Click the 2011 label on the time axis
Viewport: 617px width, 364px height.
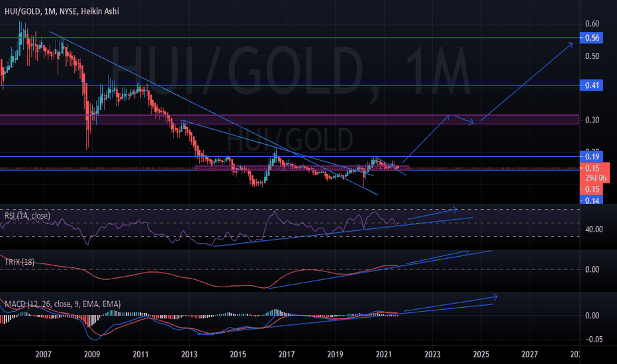click(140, 354)
